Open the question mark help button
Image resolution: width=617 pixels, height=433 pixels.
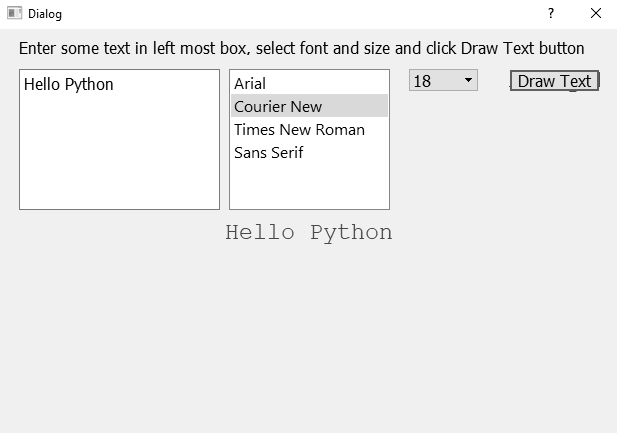551,13
